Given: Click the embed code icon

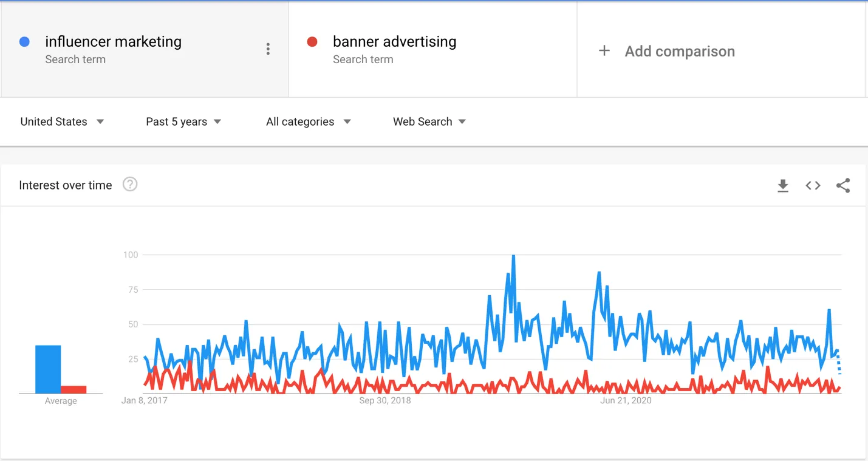Looking at the screenshot, I should click(813, 186).
